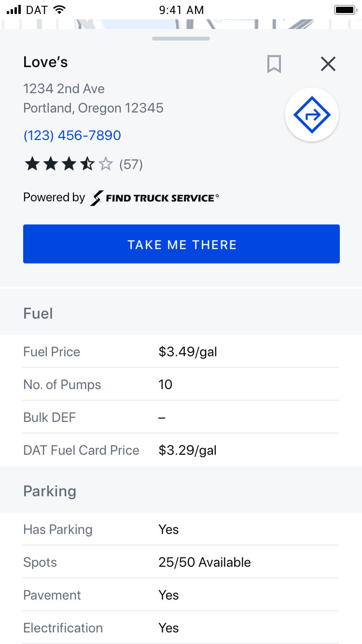Close the Love's details panel
Image resolution: width=362 pixels, height=644 pixels.
[328, 64]
